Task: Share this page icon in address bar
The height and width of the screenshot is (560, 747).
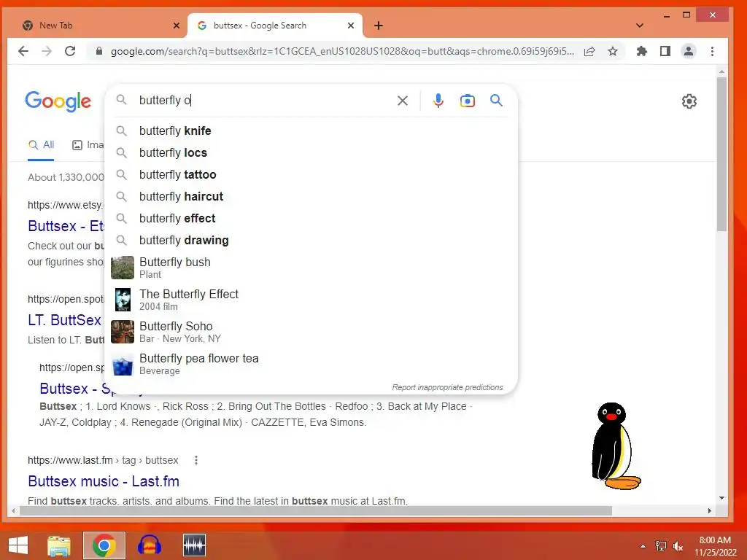Action: click(x=589, y=51)
